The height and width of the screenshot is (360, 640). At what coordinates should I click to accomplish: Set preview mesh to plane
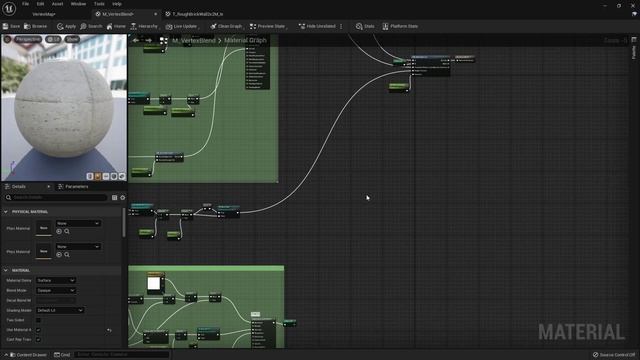(106, 176)
